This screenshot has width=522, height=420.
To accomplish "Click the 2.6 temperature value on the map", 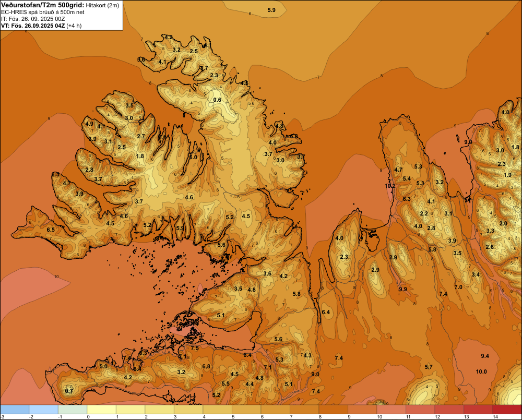I will (490, 247).
